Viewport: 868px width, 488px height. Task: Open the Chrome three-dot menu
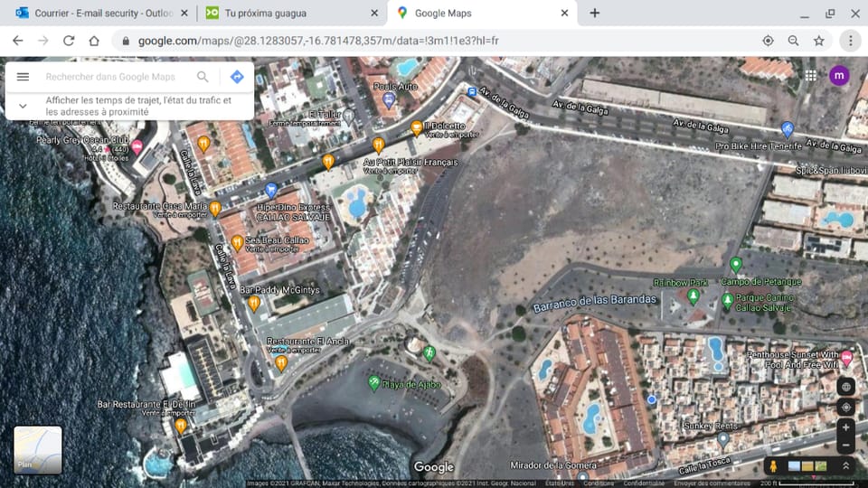850,41
